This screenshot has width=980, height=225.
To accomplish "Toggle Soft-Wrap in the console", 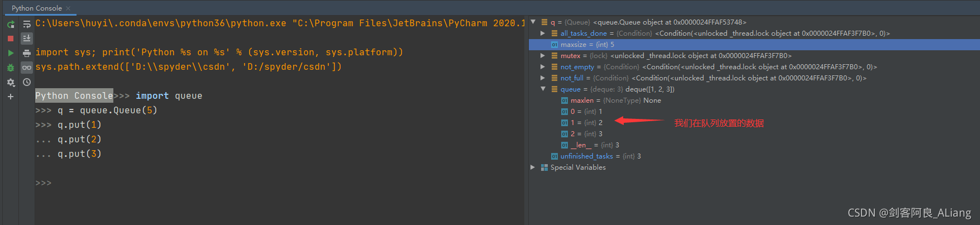I will [26, 24].
